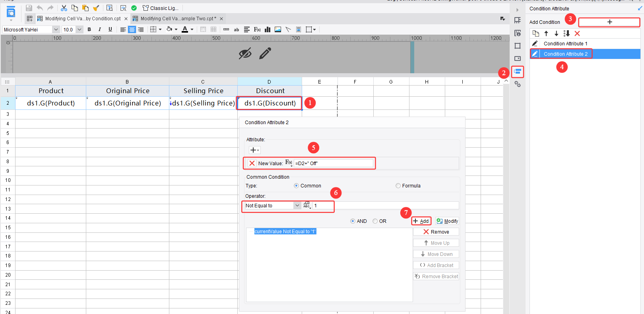Open the font color dropdown arrow
The width and height of the screenshot is (644, 314).
[x=192, y=29]
